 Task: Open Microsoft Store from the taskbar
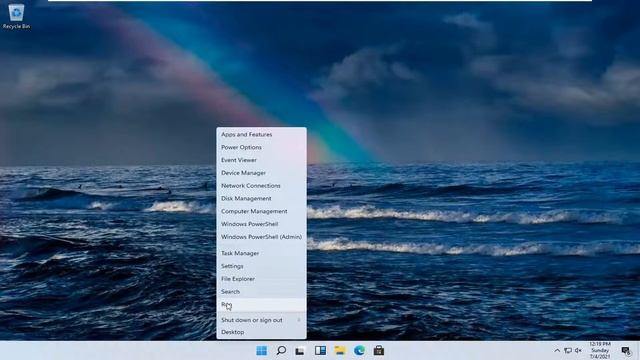[x=379, y=351]
